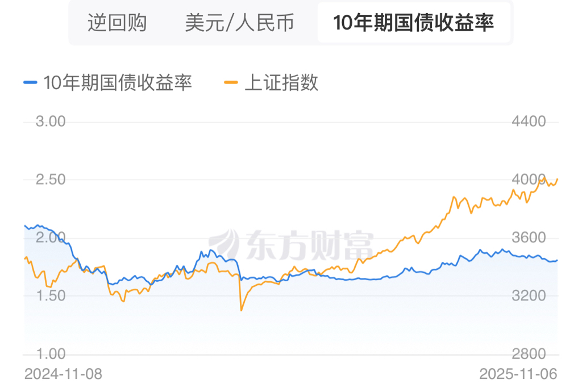The width and height of the screenshot is (582, 392).
Task: Click the orange dash legend marker
Action: [x=231, y=83]
